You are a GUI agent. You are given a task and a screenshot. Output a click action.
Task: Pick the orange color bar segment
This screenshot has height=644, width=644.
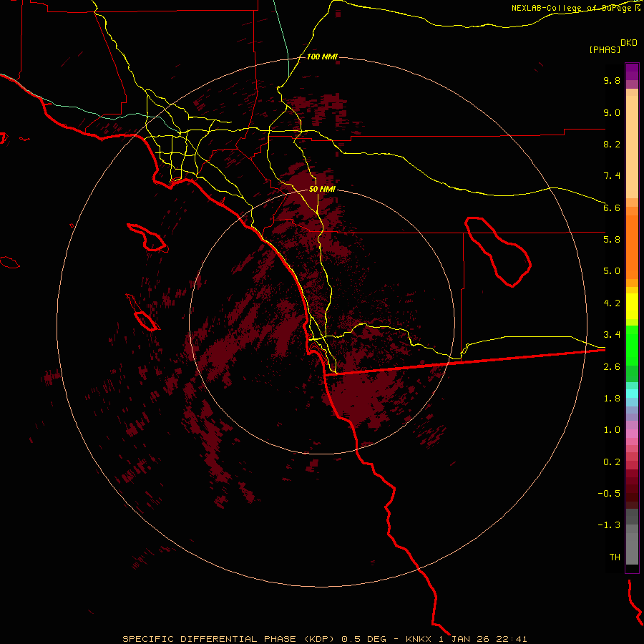click(x=632, y=247)
